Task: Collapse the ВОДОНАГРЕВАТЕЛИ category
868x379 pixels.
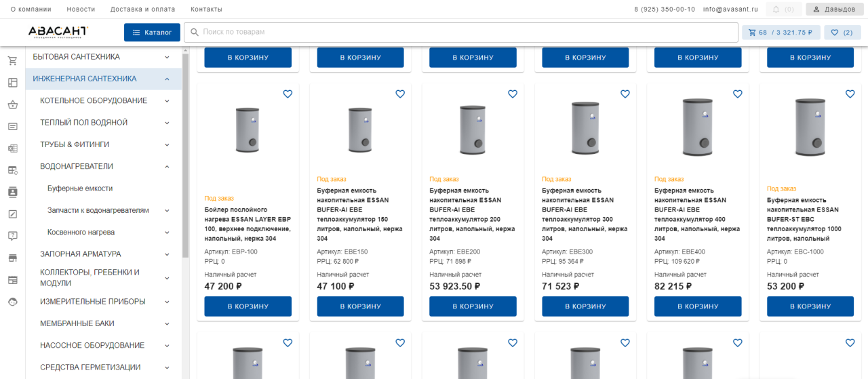Action: 167,167
